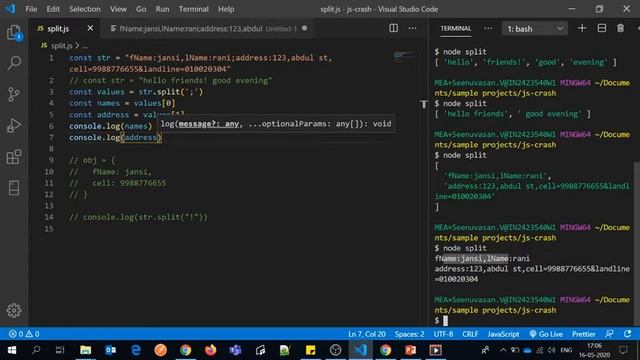Open PowerPoint from the taskbar
640x360 pixels.
411,350
